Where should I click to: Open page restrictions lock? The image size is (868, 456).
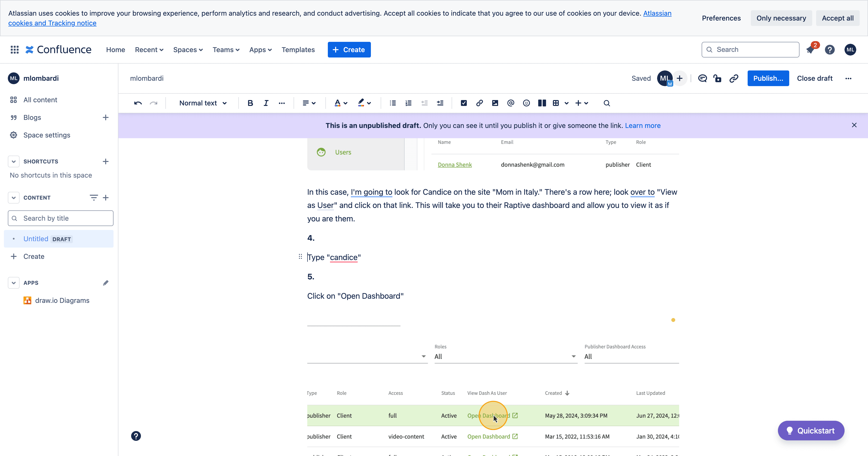717,79
